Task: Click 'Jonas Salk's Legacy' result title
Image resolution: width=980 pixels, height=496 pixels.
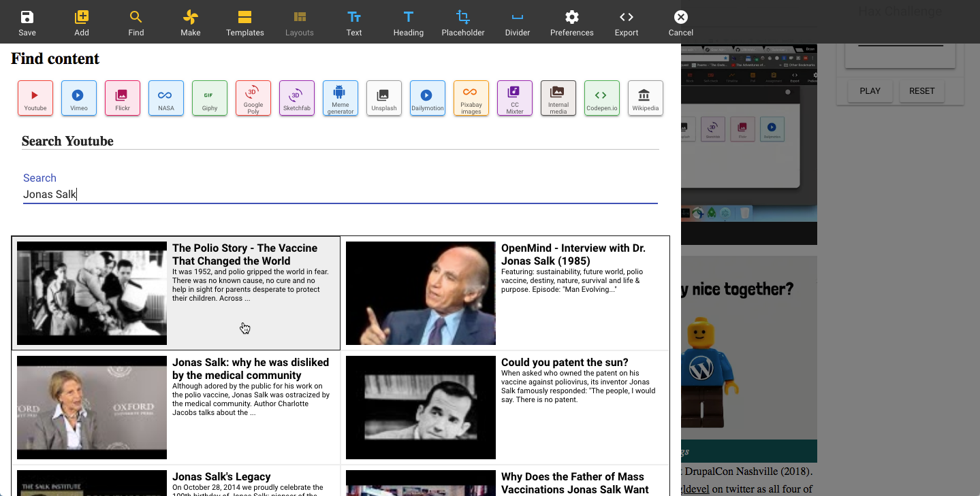Action: coord(221,477)
